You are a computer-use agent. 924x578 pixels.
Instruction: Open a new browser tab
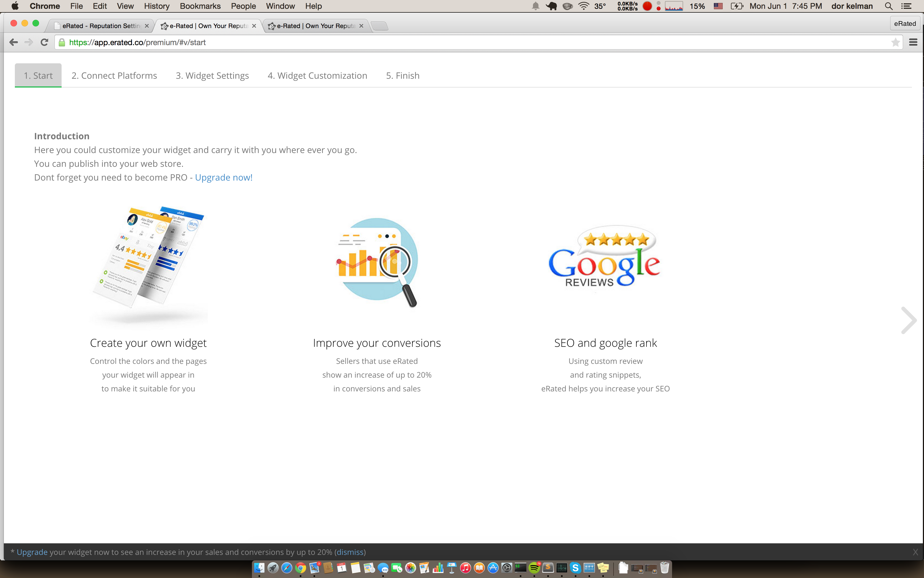(379, 26)
